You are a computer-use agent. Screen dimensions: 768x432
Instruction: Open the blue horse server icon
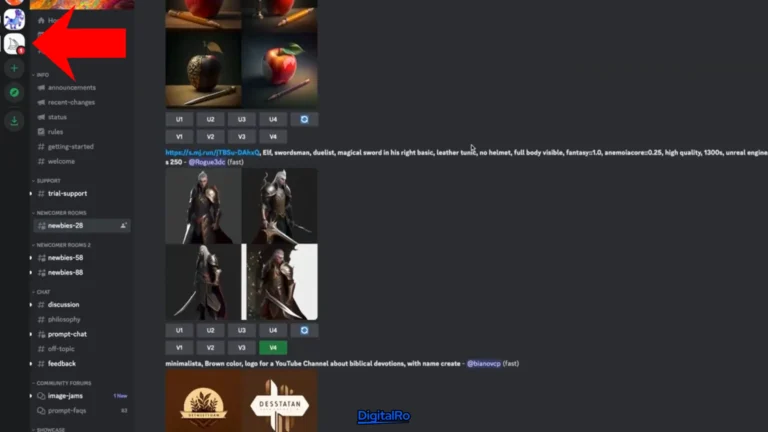[14, 18]
